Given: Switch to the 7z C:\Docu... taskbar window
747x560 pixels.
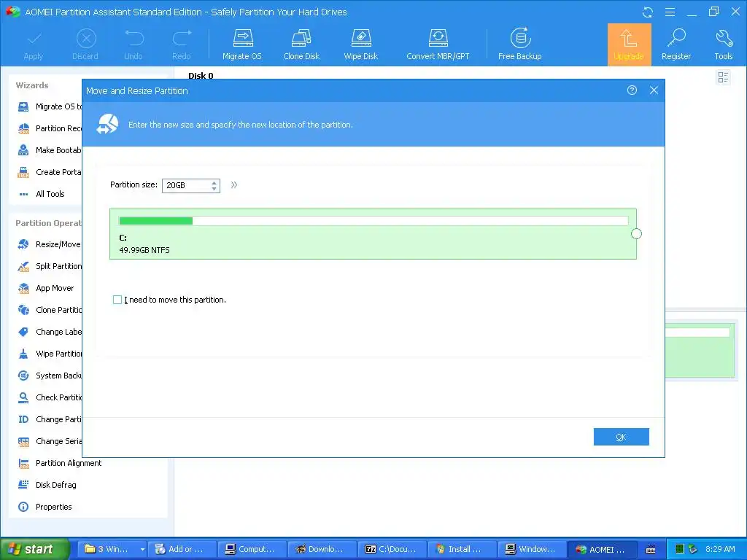Looking at the screenshot, I should pyautogui.click(x=391, y=549).
